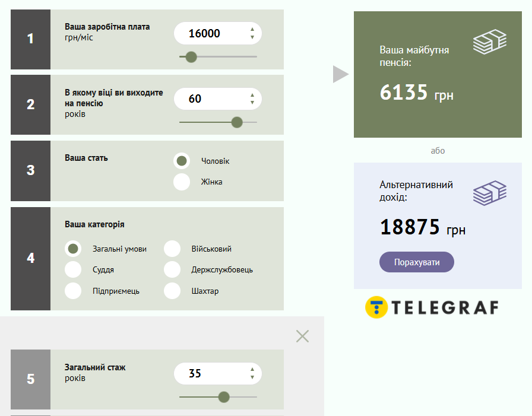Decrease total work experience with down arrow
The width and height of the screenshot is (532, 416).
252,377
